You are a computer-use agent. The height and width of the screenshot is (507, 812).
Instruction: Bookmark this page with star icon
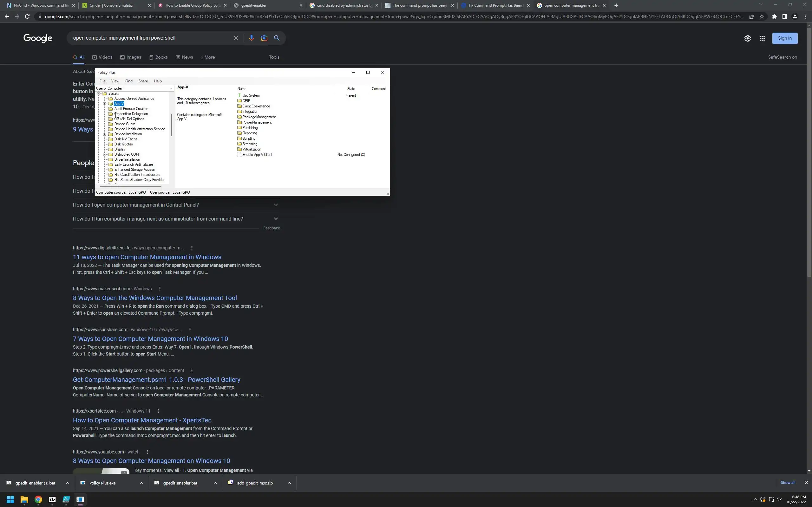762,16
